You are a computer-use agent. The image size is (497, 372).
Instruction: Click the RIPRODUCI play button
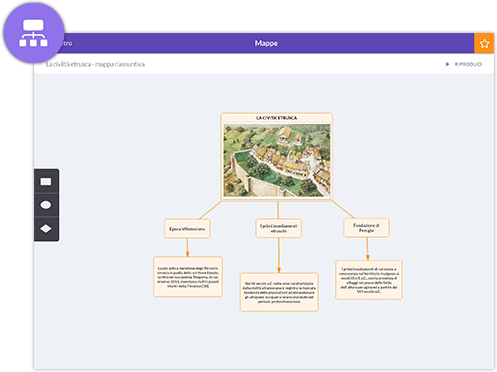click(464, 64)
